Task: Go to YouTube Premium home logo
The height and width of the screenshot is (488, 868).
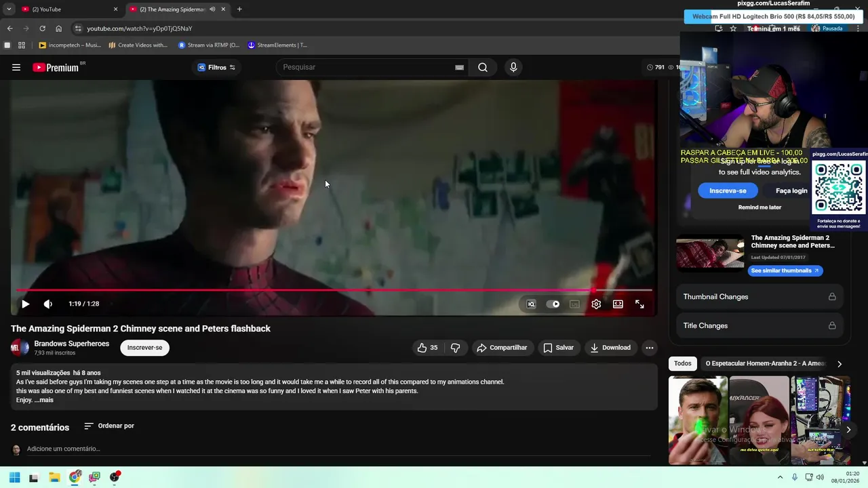Action: point(56,67)
